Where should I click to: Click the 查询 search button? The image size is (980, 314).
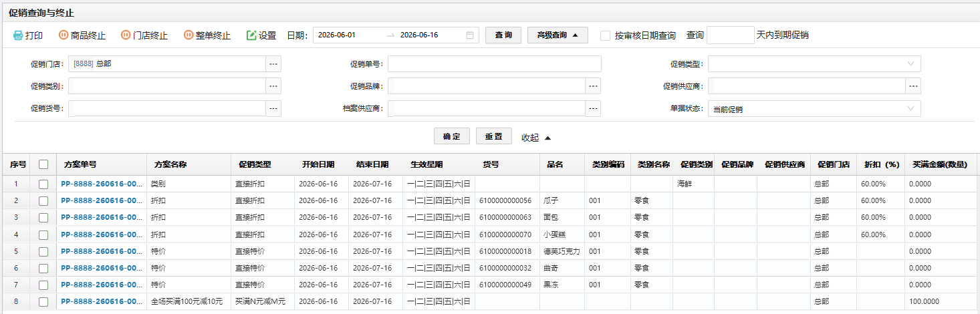503,35
